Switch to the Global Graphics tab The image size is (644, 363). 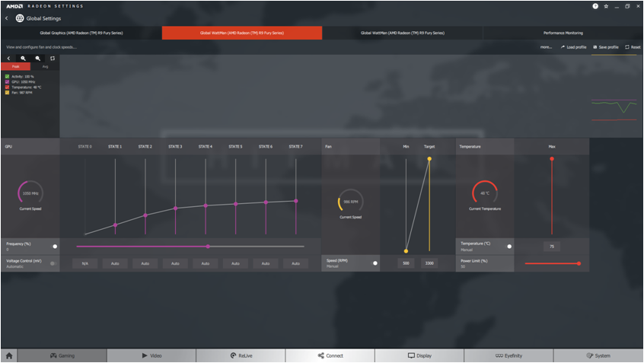pos(81,33)
